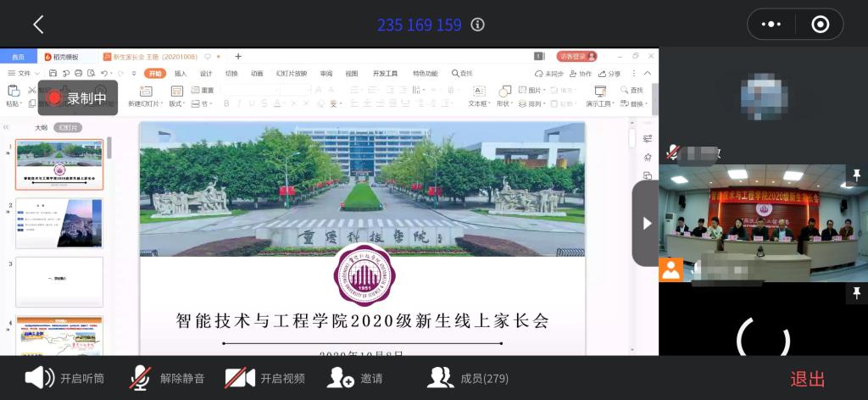Click the redo arrow in the quick access bar
Screen dimensions: 868x400
[x=119, y=73]
